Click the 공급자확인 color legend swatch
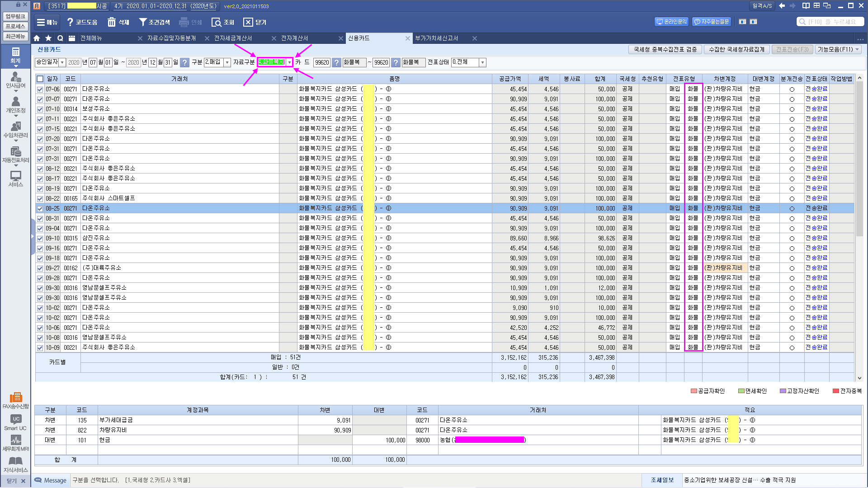This screenshot has width=868, height=488. pyautogui.click(x=694, y=391)
